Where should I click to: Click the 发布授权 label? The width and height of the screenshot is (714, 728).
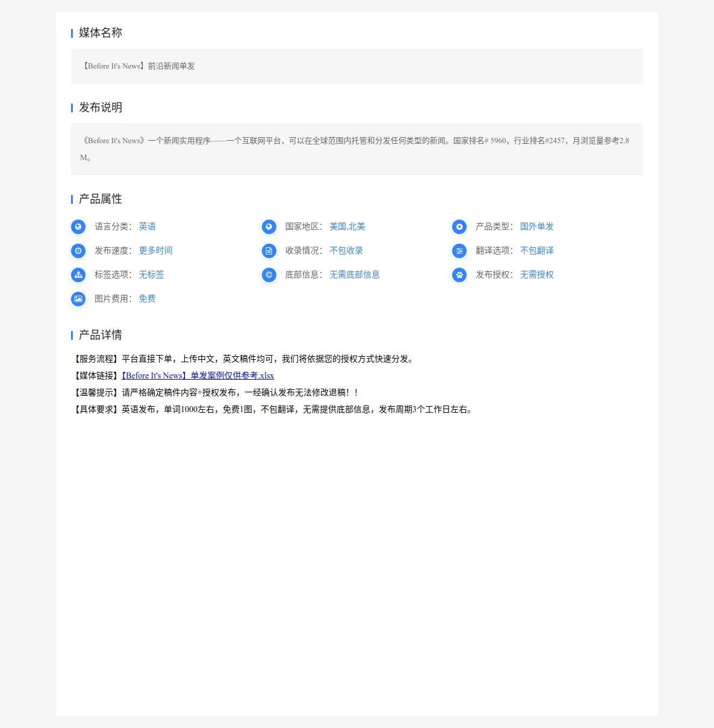coord(494,275)
